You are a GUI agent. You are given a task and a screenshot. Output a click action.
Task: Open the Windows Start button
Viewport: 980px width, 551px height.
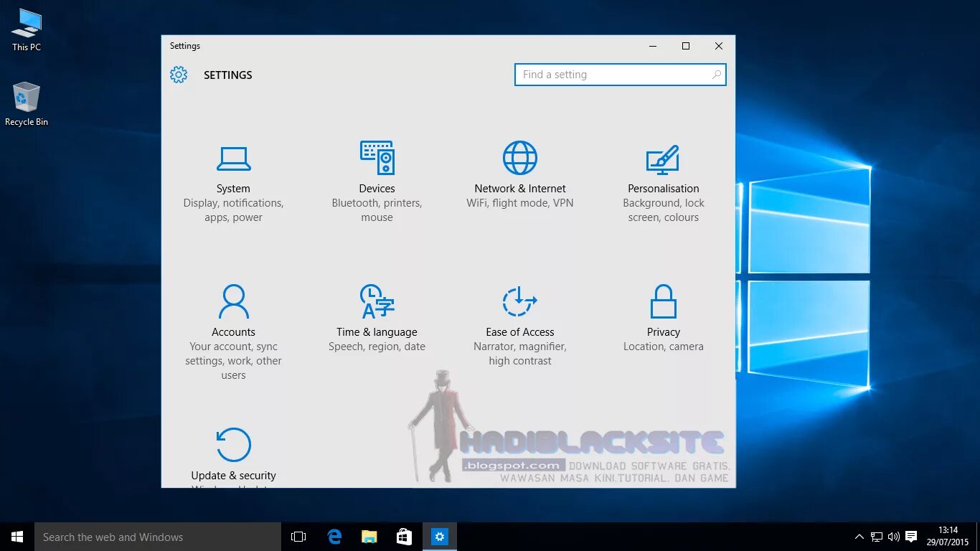pos(17,537)
